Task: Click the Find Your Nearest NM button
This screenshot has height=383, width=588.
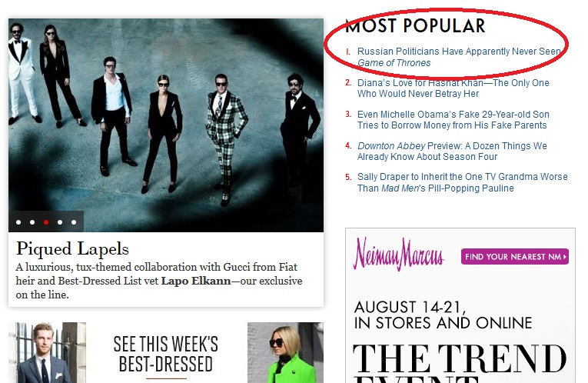Action: point(515,257)
